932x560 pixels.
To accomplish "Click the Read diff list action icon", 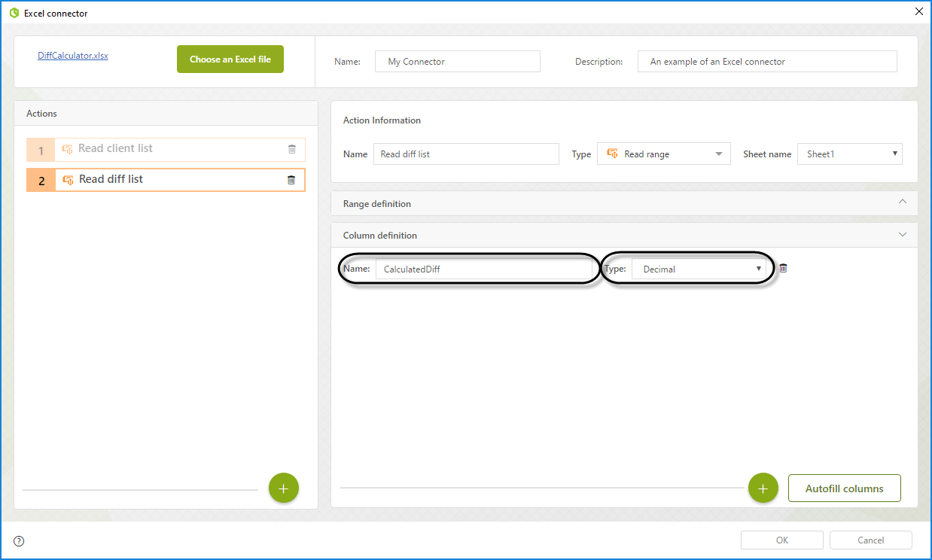I will [x=68, y=180].
